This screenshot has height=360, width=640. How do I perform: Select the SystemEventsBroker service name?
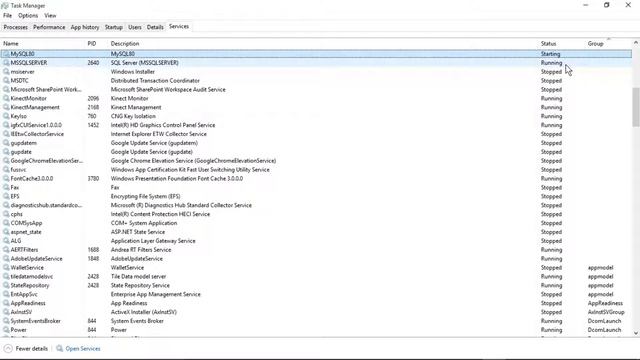click(36, 321)
